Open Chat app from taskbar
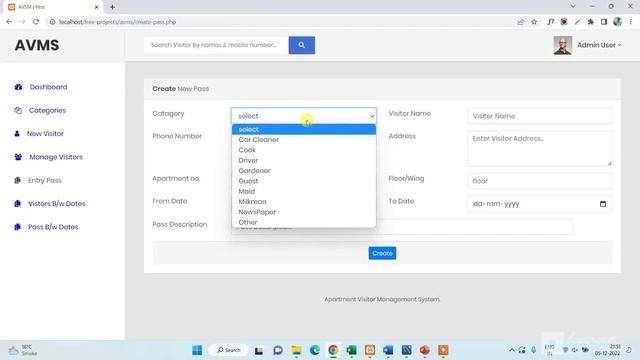Screen dimensions: 640x360 pos(278,350)
